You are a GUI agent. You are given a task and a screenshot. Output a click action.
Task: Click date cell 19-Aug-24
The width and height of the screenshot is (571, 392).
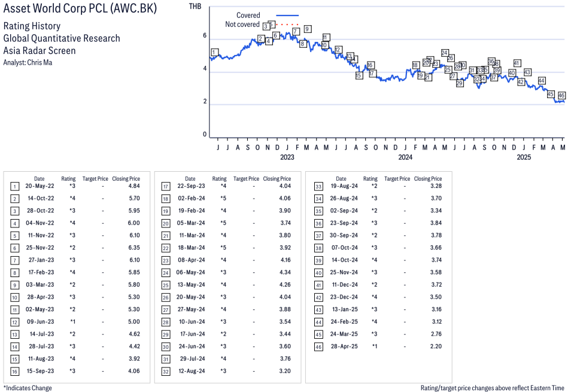click(x=344, y=186)
